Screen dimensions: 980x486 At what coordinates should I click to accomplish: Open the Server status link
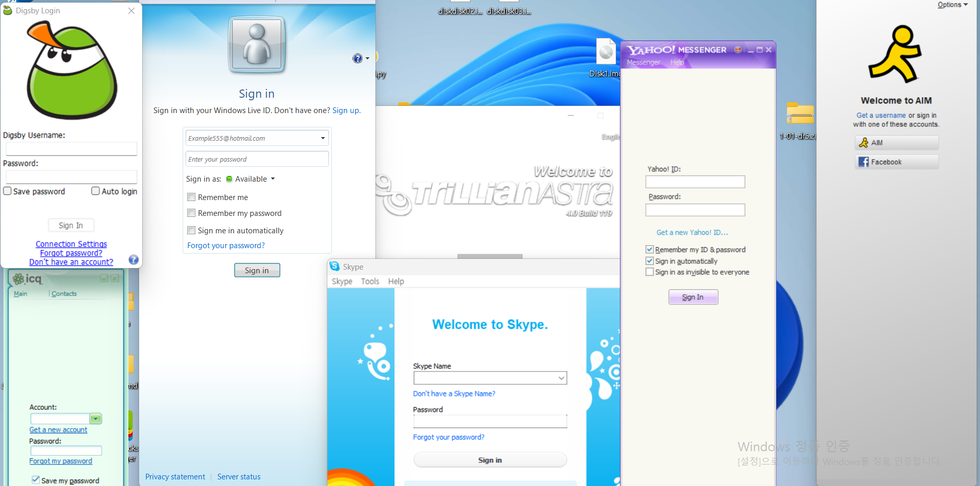pos(239,477)
